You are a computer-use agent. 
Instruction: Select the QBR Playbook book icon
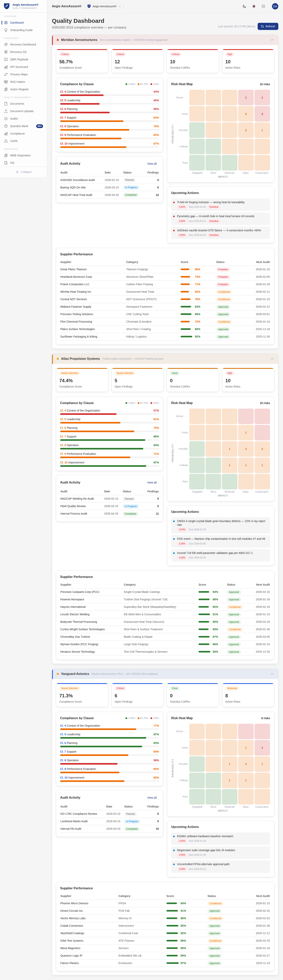(6, 59)
